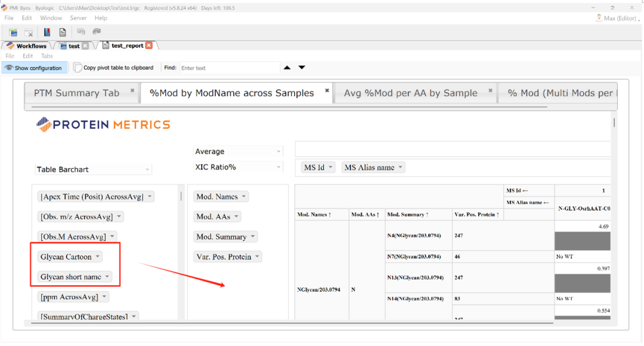Click the undo arrow toolbar icon
This screenshot has height=346, width=644.
[x=81, y=32]
